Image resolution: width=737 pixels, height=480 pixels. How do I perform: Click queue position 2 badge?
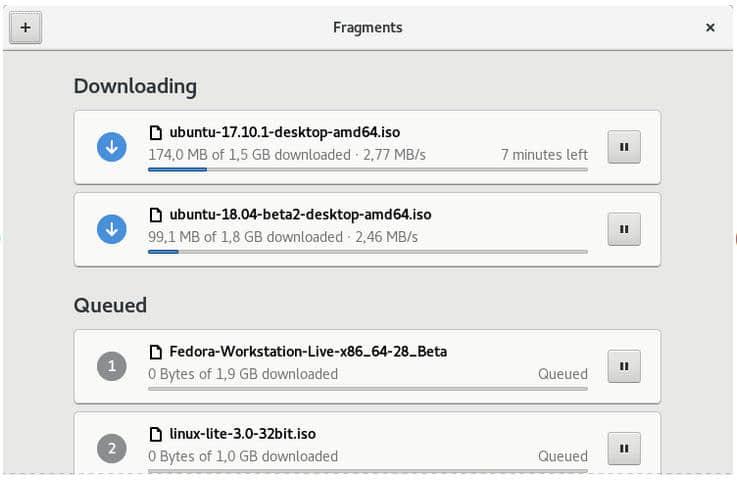point(112,449)
